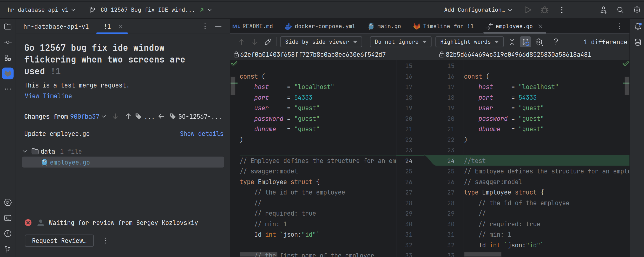Go to next commit up arrow in Changes
This screenshot has height=257, width=644.
pos(128,116)
